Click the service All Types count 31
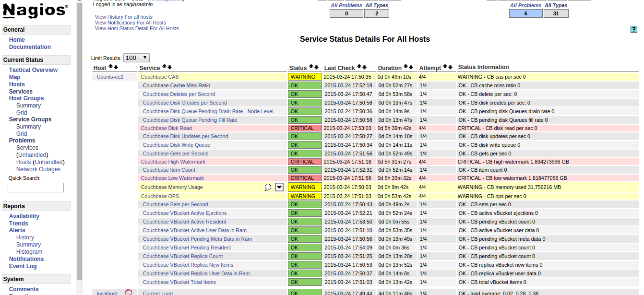Screen dimensions: 644x295 tap(556, 13)
